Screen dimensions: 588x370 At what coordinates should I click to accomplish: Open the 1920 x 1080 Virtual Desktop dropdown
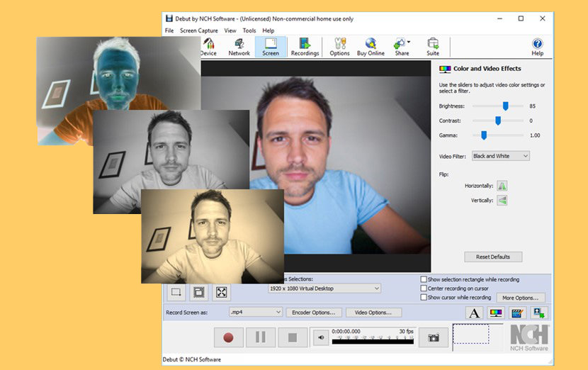324,288
